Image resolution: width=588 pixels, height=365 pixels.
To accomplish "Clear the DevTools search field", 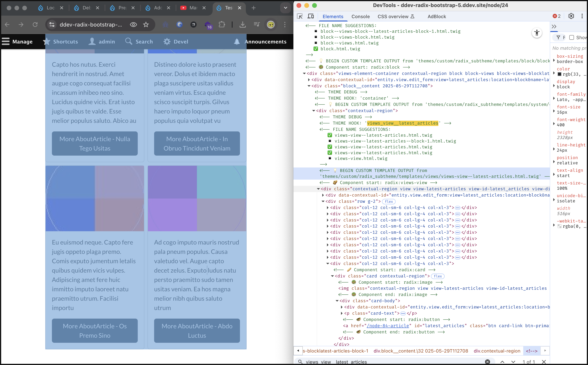I will coord(487,362).
